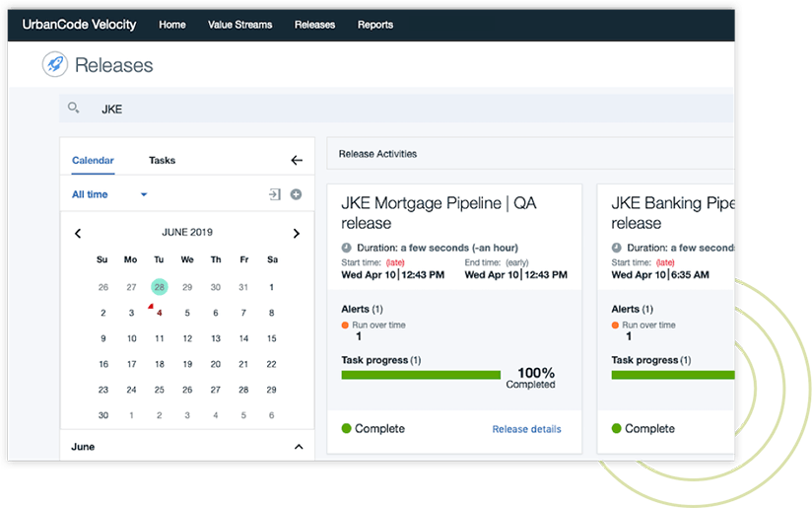Click orange alert dot on Banking card
Screen dimensions: 812x508
[615, 325]
